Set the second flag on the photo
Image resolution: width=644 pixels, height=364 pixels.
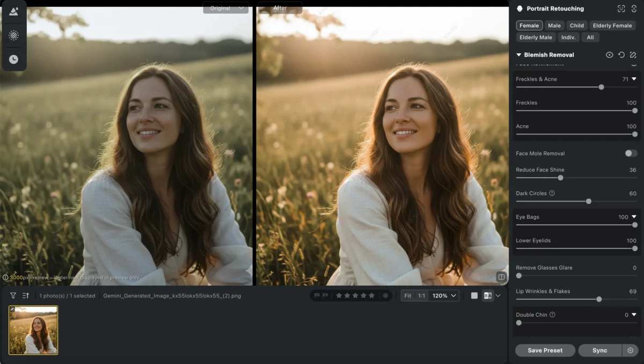point(325,295)
